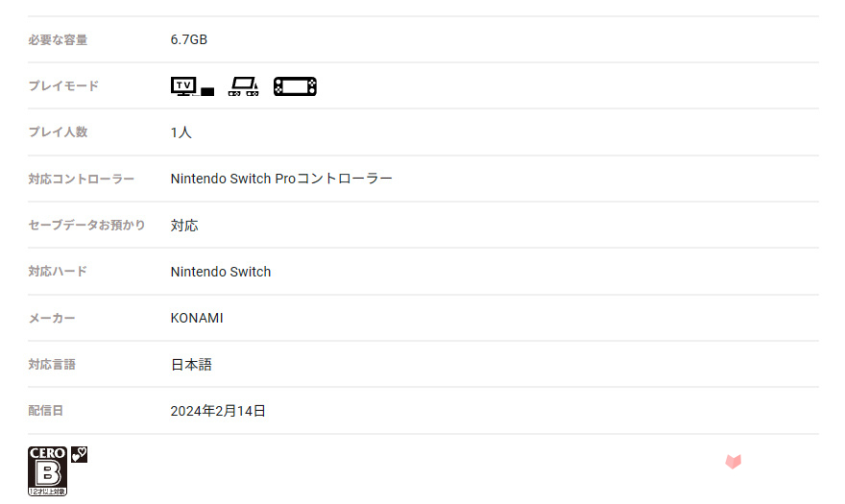Click the 対応 save data cloud value

tap(184, 226)
